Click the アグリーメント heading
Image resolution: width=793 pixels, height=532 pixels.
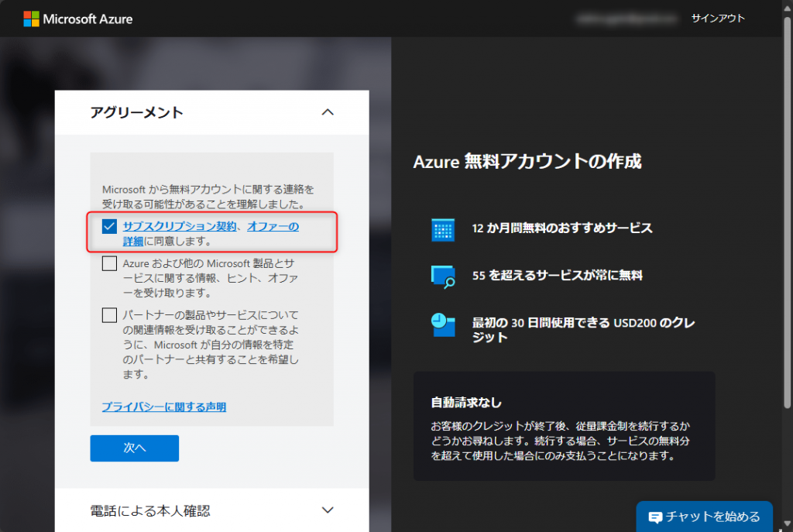(x=136, y=112)
